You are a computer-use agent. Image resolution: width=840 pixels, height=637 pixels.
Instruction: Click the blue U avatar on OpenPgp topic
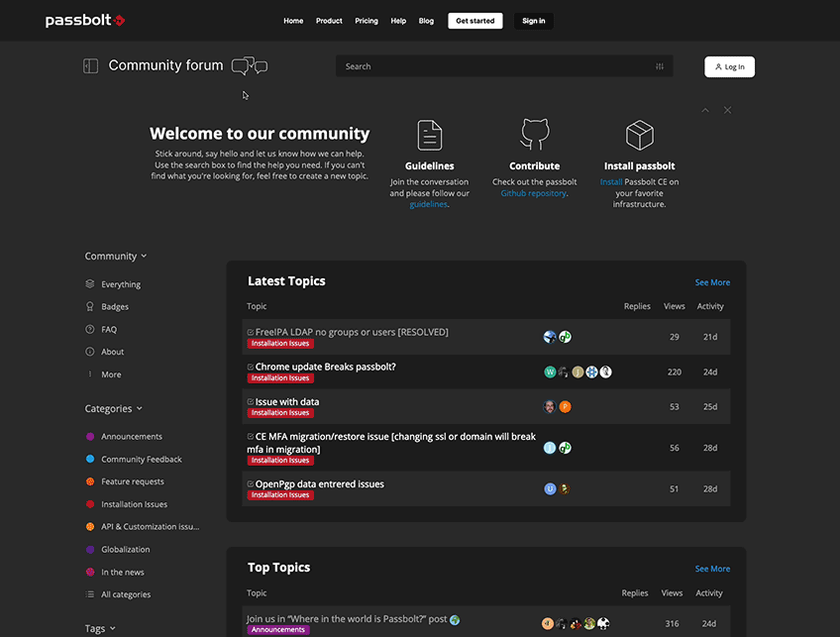(550, 488)
